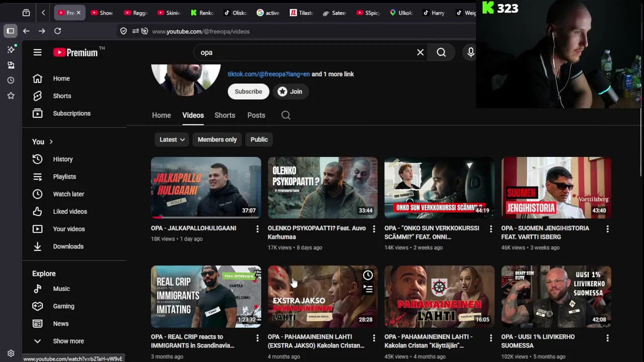The width and height of the screenshot is (644, 362).
Task: Open the 'and 1 more link' text
Action: 333,74
